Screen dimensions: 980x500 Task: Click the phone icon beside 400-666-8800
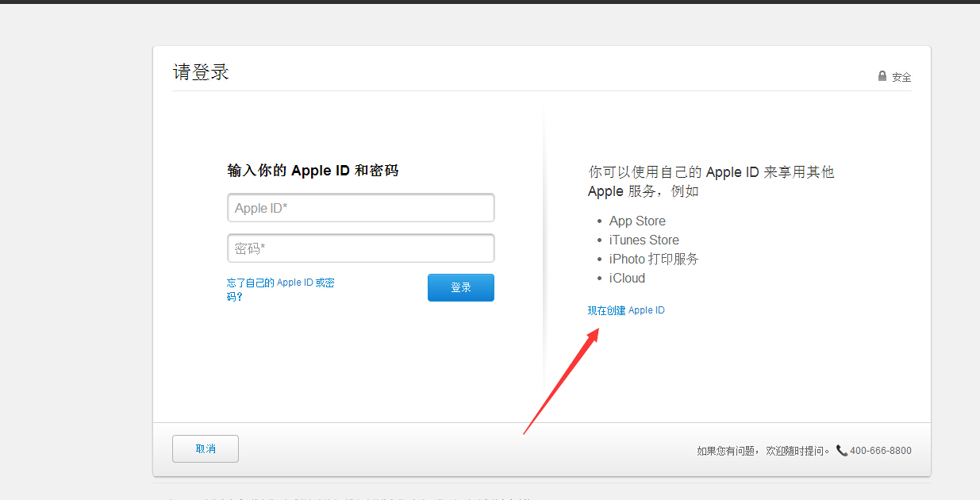[x=841, y=450]
